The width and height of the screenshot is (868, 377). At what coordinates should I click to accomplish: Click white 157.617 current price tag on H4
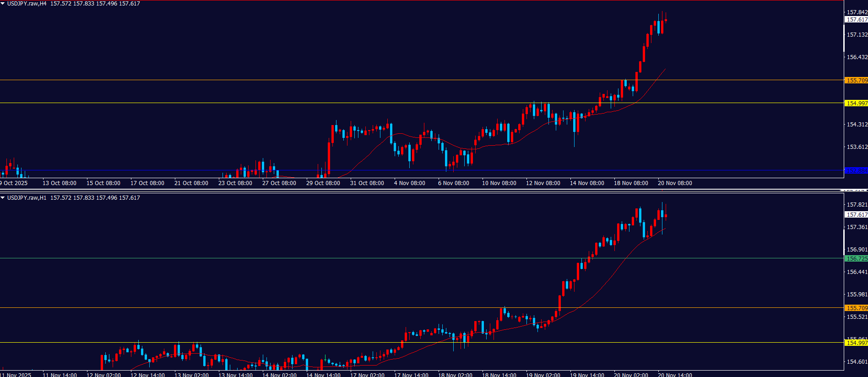(856, 20)
